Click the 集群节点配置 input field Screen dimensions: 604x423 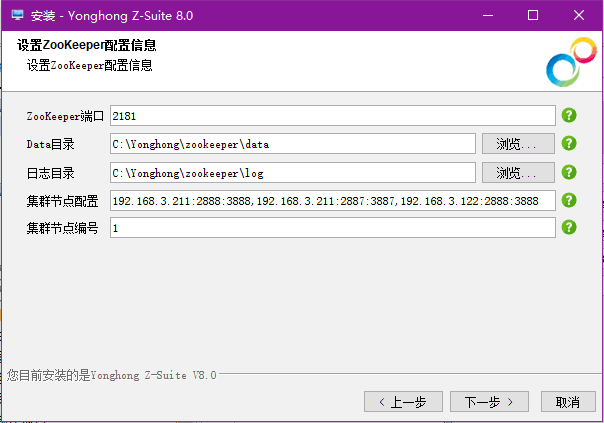(333, 200)
